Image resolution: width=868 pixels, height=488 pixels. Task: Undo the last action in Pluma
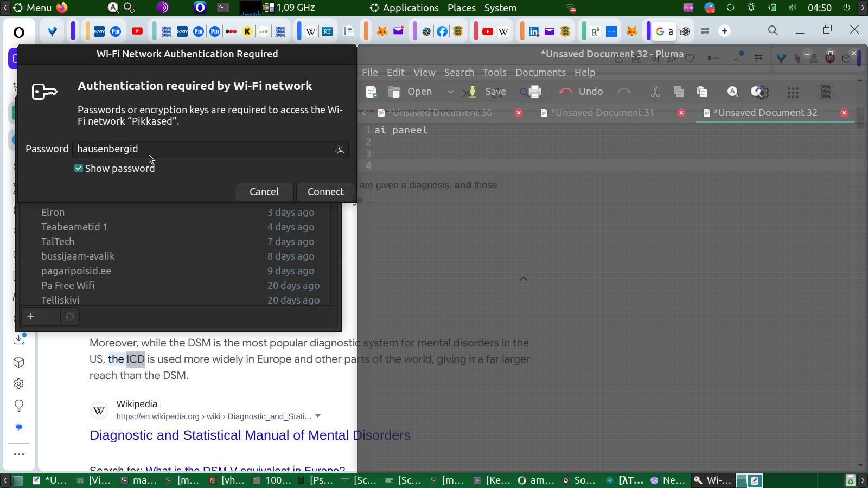click(x=581, y=92)
